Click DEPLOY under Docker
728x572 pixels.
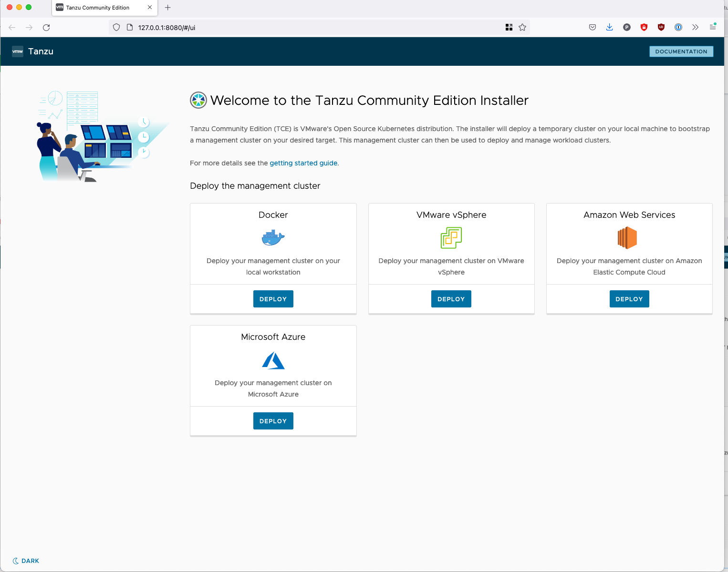pos(273,299)
